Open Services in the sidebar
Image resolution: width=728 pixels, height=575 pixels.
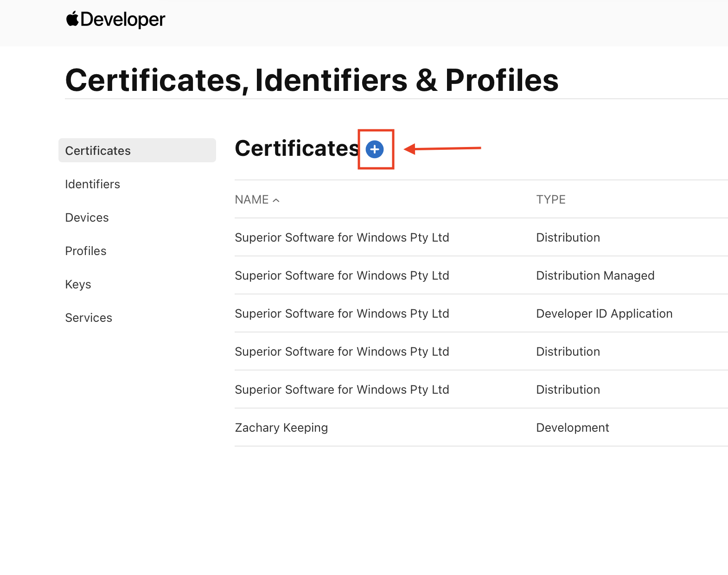[89, 318]
